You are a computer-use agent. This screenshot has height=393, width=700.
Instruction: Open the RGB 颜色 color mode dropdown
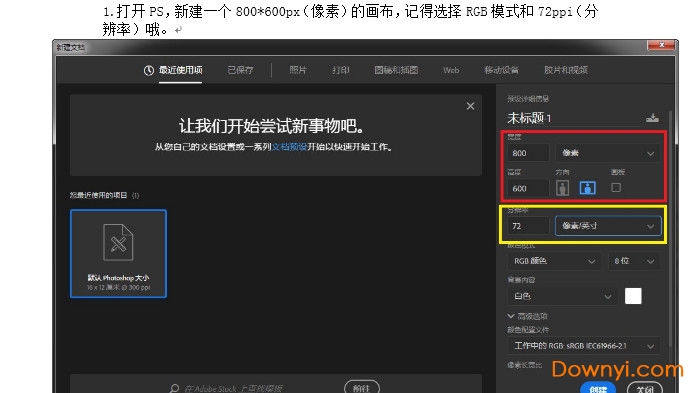pyautogui.click(x=555, y=261)
